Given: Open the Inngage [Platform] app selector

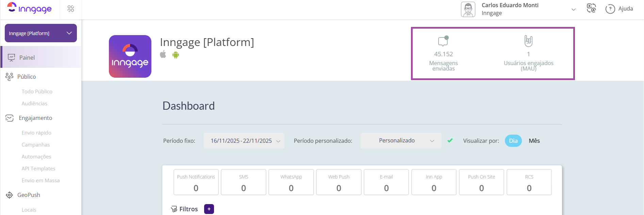Looking at the screenshot, I should tap(41, 33).
